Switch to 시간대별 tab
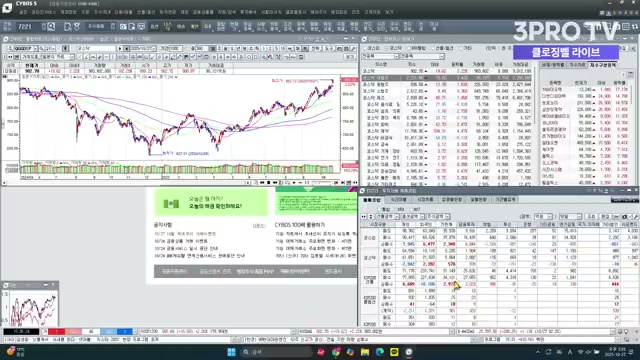 pos(398,200)
